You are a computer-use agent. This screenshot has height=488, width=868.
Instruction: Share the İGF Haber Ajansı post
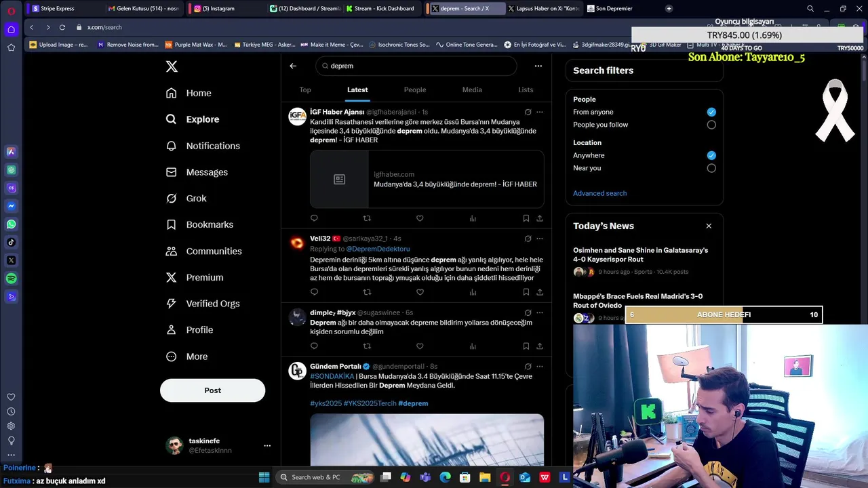[540, 218]
